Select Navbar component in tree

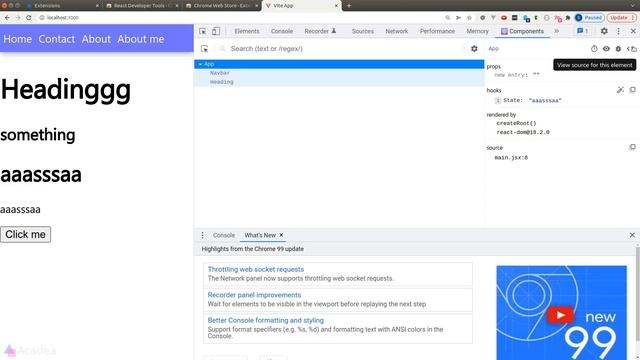coord(220,73)
